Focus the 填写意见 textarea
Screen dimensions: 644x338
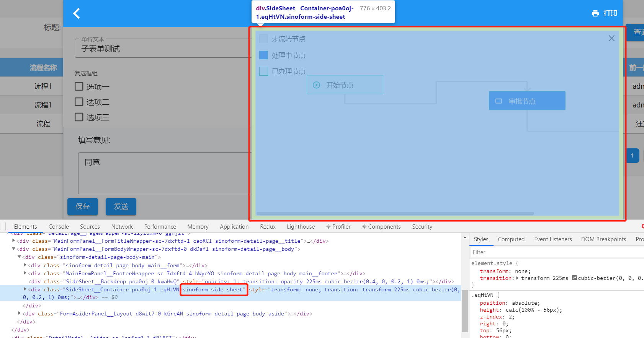pos(165,173)
